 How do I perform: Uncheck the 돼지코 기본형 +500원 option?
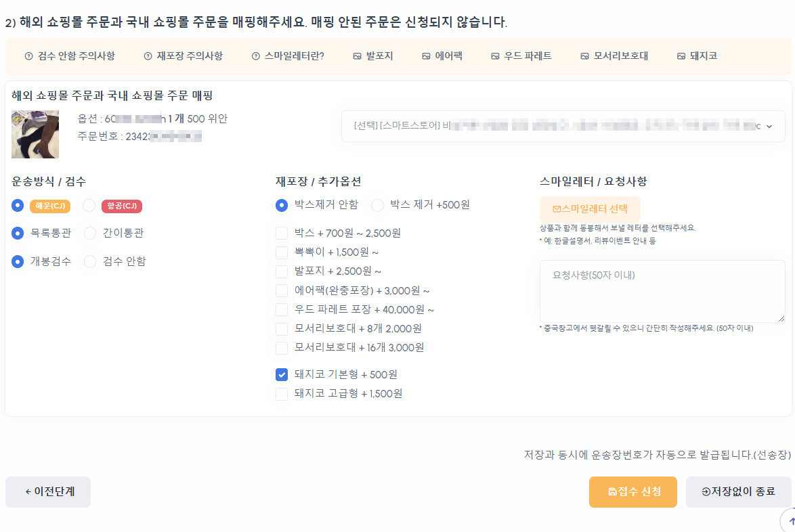[281, 374]
